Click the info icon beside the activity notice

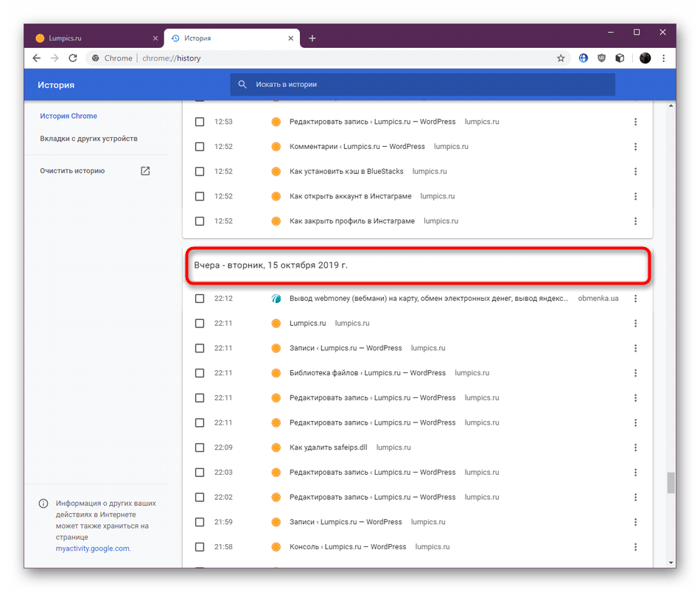[43, 504]
